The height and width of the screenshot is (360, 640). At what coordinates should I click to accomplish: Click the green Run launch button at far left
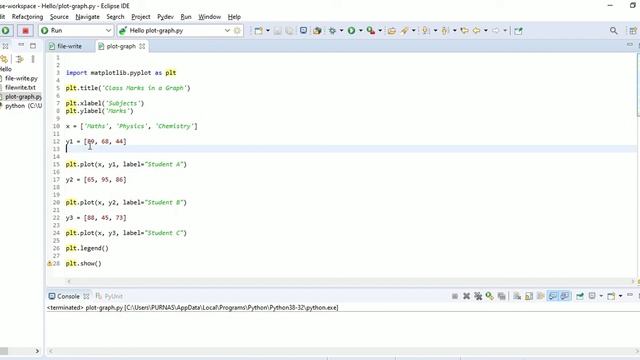pos(6,31)
